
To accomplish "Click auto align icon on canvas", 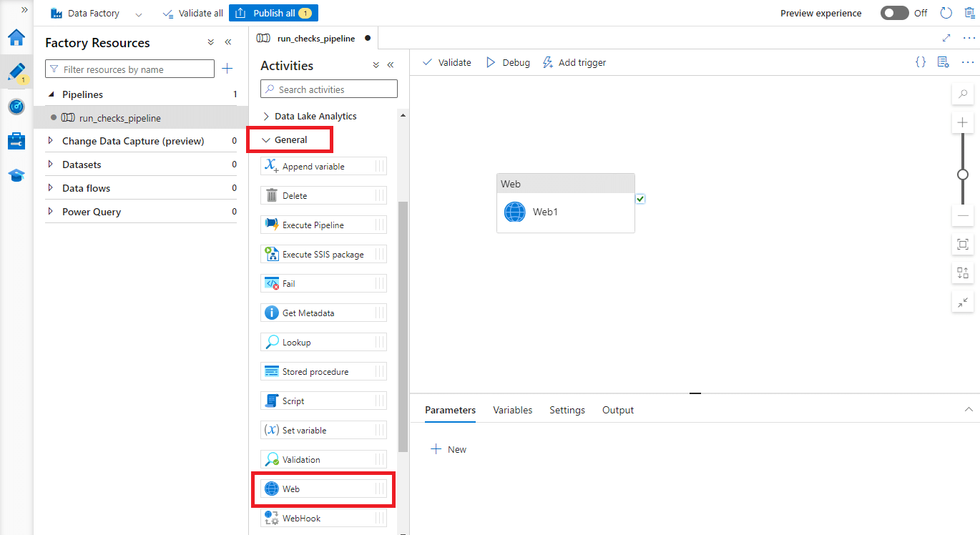I will 963,273.
